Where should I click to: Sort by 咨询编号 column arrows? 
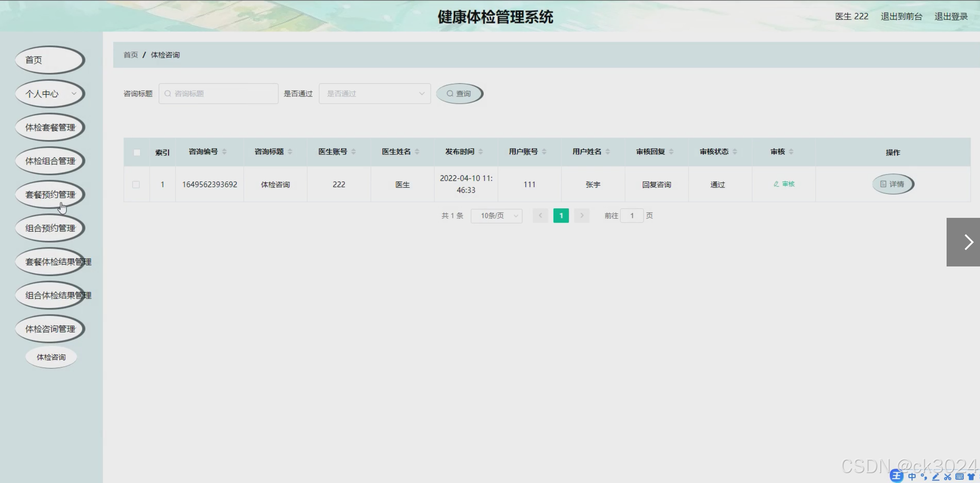pos(224,151)
